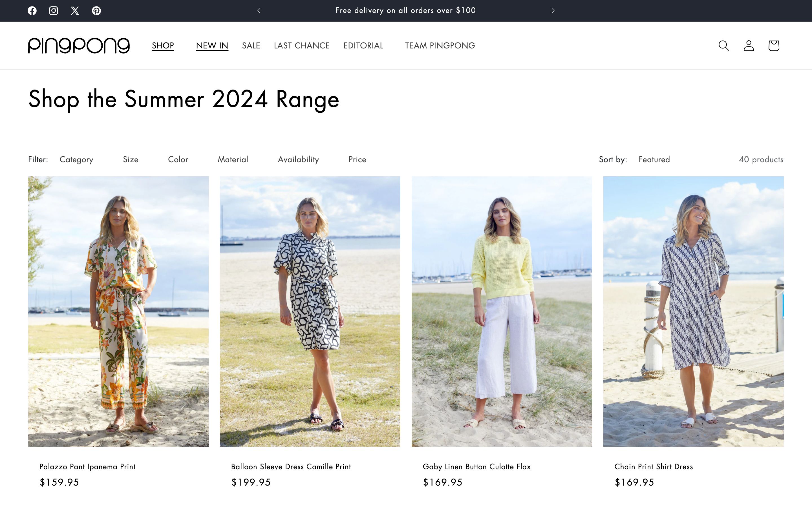The image size is (812, 507).
Task: Click the X (Twitter) social icon
Action: point(75,10)
